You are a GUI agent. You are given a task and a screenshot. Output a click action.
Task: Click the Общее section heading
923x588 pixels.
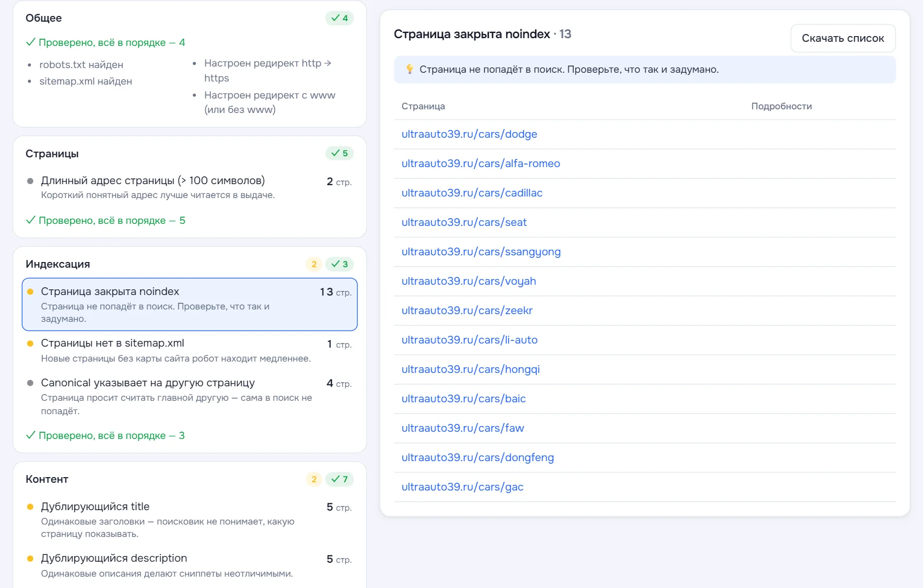click(x=44, y=18)
